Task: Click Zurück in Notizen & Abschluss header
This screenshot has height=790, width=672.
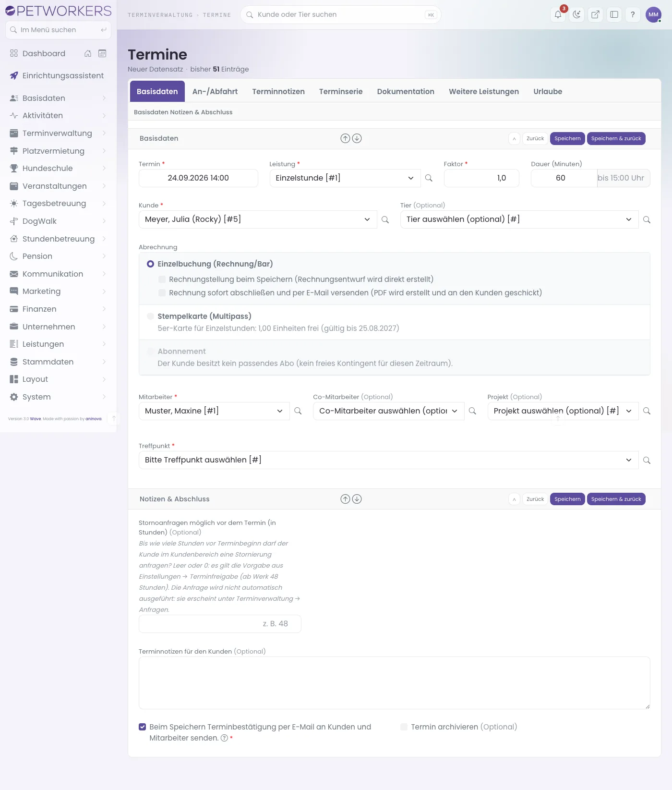Action: coord(535,499)
